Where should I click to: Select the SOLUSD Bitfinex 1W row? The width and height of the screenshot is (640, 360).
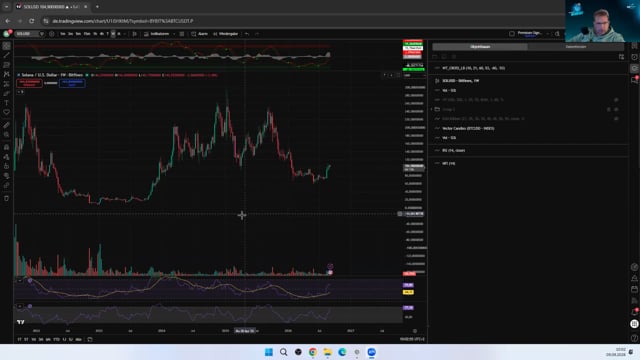click(x=529, y=81)
